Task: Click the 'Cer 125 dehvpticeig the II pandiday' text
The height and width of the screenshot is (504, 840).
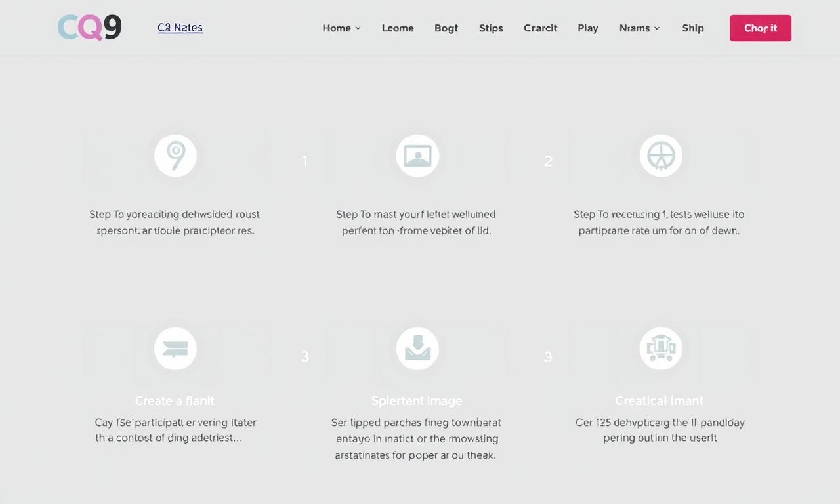Action: pos(660,422)
